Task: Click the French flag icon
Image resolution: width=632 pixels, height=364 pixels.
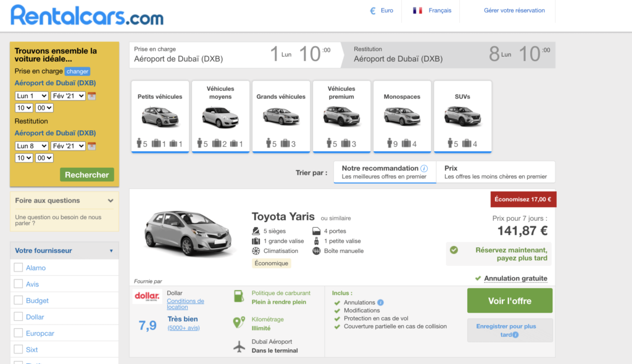Action: 418,10
